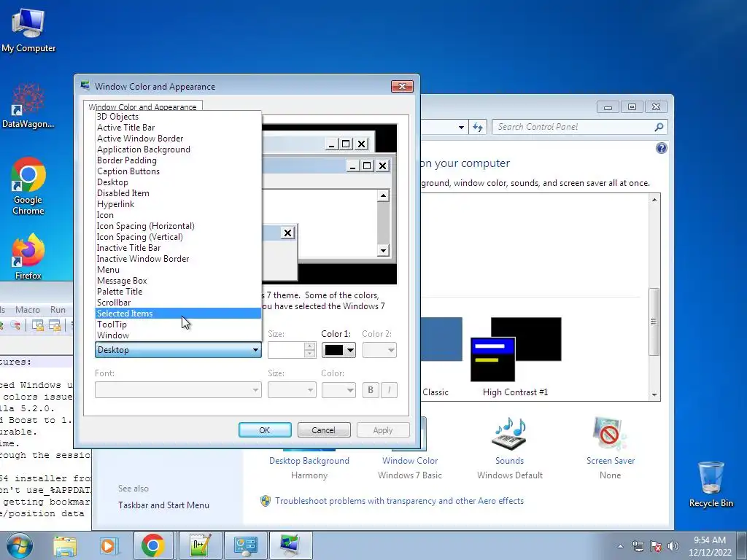Image resolution: width=747 pixels, height=560 pixels.
Task: Open the DataWagon desktop shortcut
Action: [x=28, y=105]
